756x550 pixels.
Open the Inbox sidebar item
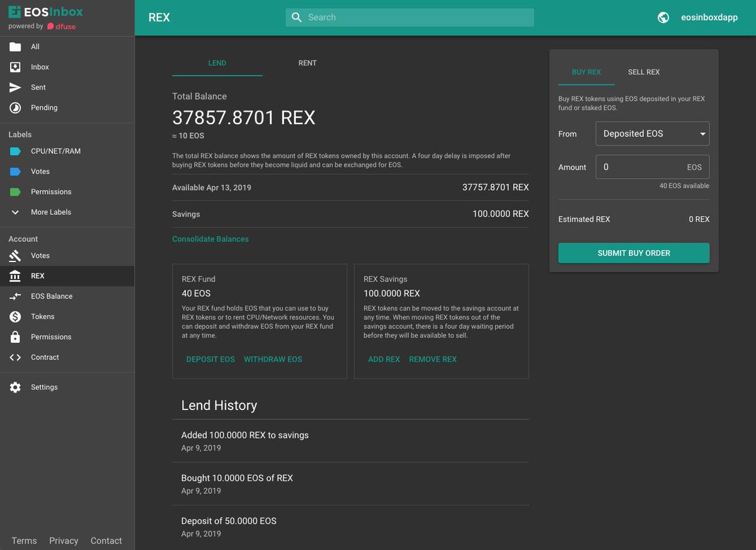67,67
